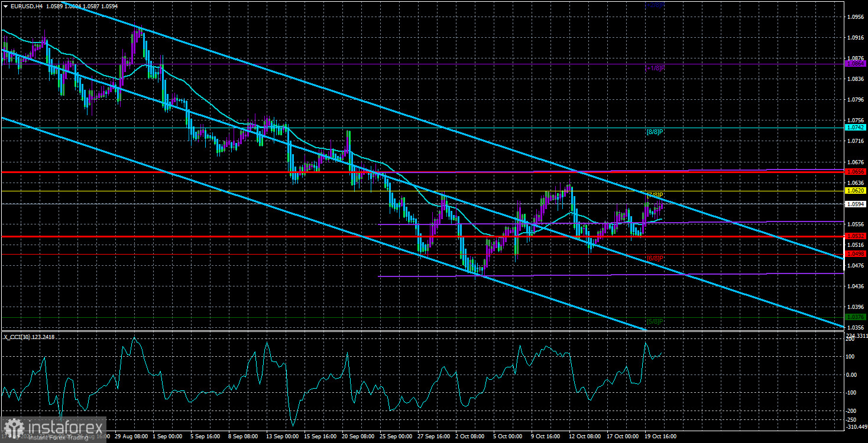Click the 1.0836 value on price axis
Viewport: 868px width, 443px height.
[856, 79]
